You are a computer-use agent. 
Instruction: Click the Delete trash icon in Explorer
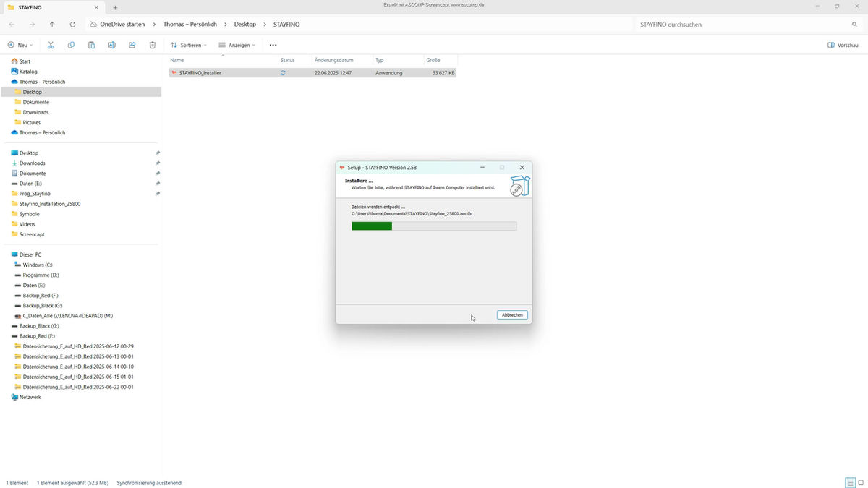click(x=152, y=45)
